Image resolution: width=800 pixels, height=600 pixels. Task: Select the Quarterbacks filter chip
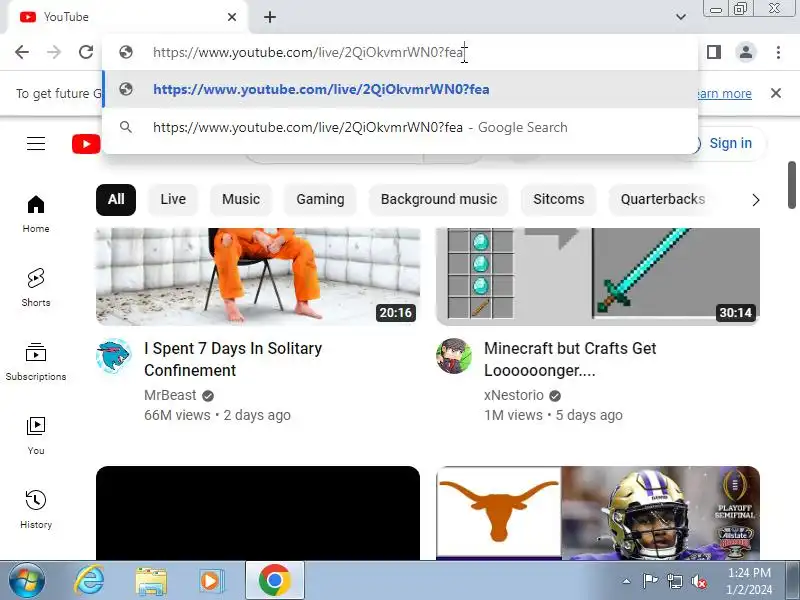(x=662, y=199)
